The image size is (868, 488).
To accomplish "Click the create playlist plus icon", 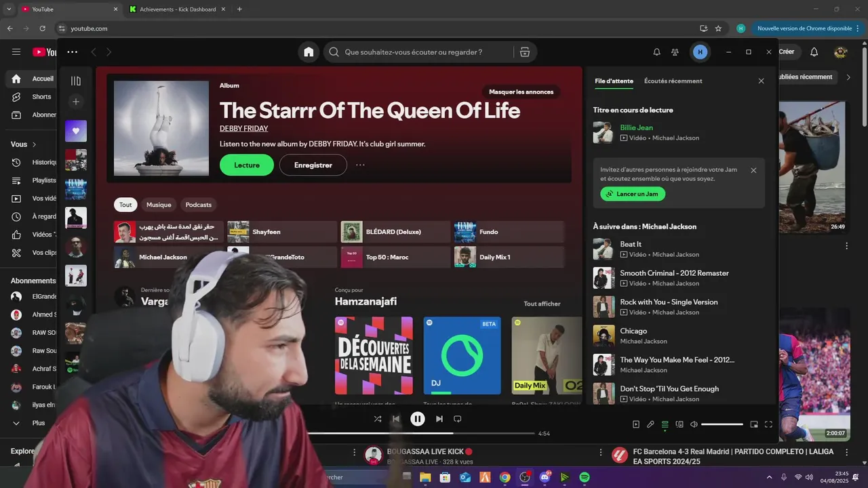I will point(76,102).
